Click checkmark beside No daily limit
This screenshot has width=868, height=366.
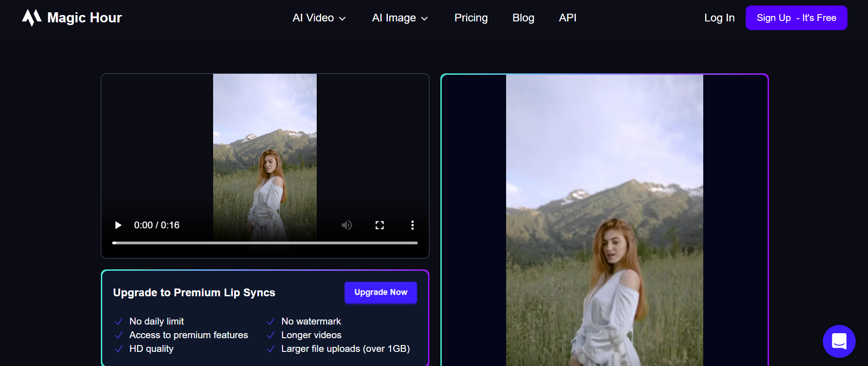tap(119, 322)
